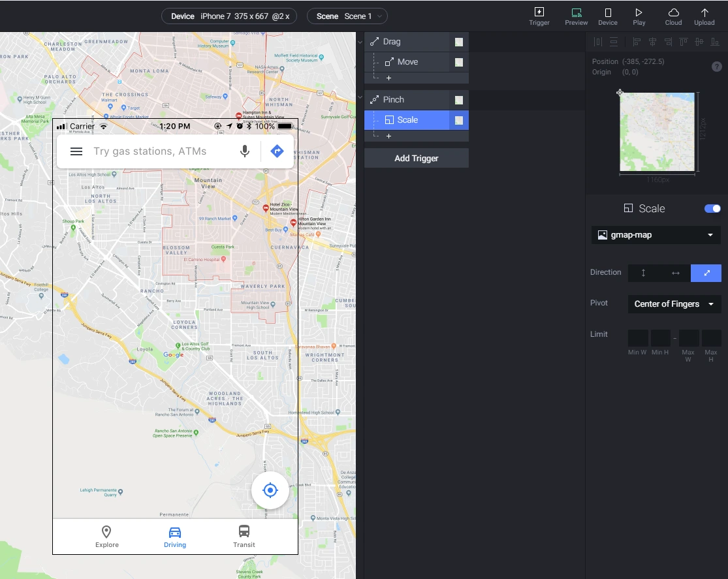Image resolution: width=728 pixels, height=579 pixels.
Task: Click the Min W limit field
Action: [637, 338]
